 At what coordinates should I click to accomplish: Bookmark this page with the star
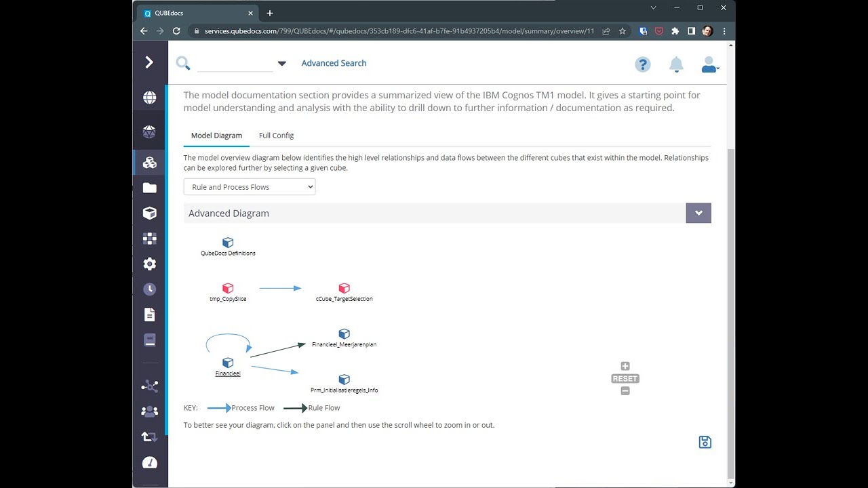[623, 31]
